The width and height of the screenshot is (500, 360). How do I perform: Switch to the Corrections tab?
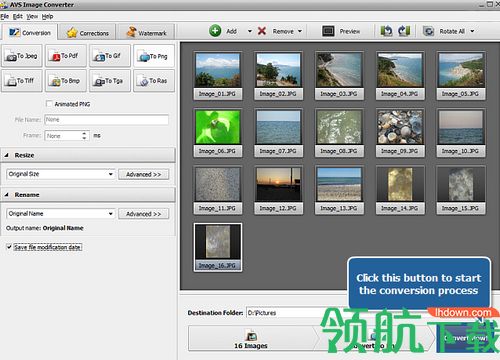point(87,33)
